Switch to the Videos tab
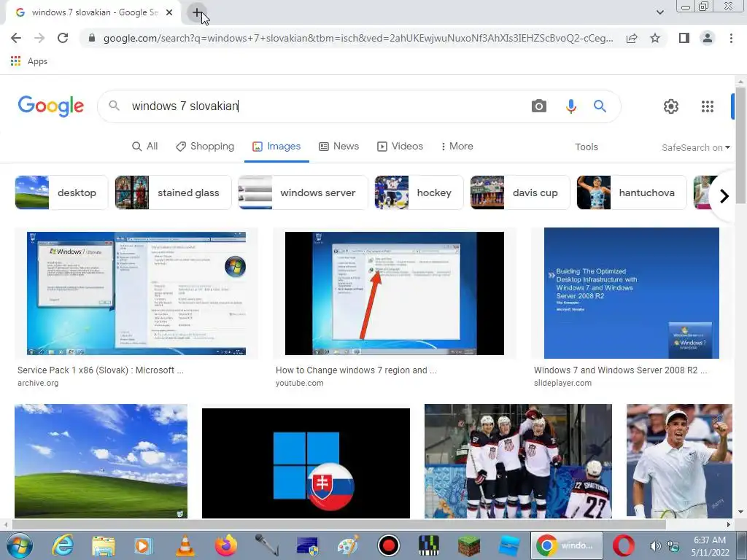This screenshot has width=747, height=560. (x=400, y=146)
